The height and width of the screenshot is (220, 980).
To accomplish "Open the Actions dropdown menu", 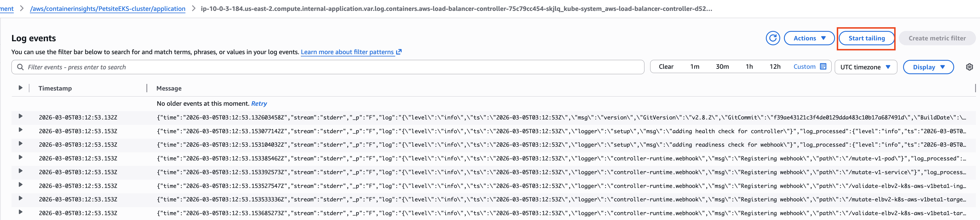I will tap(809, 38).
